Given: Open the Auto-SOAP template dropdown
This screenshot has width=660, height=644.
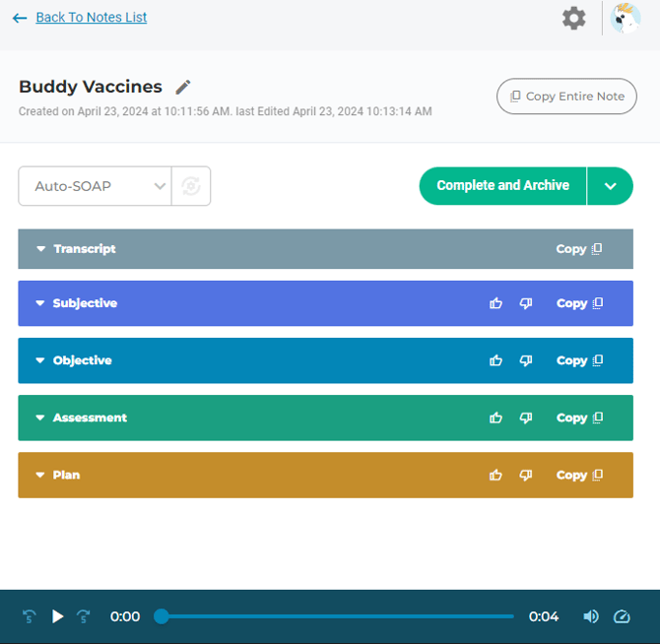Looking at the screenshot, I should tap(95, 186).
